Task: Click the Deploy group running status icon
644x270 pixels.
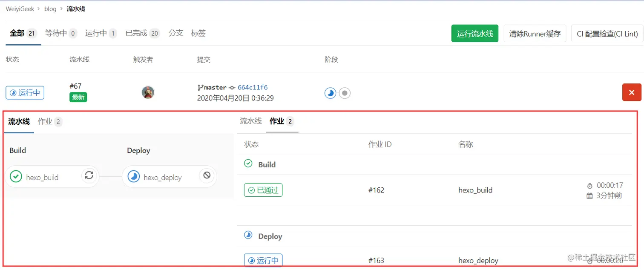Action: pos(248,235)
